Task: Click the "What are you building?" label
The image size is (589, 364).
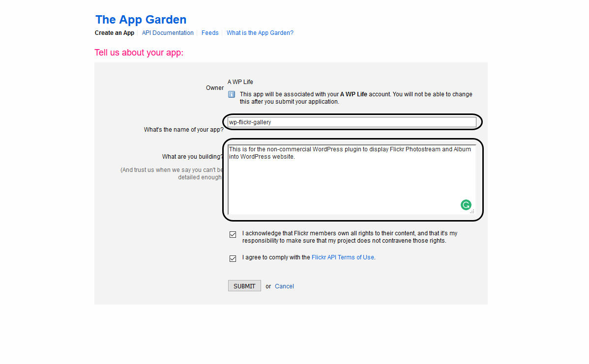Action: [192, 157]
